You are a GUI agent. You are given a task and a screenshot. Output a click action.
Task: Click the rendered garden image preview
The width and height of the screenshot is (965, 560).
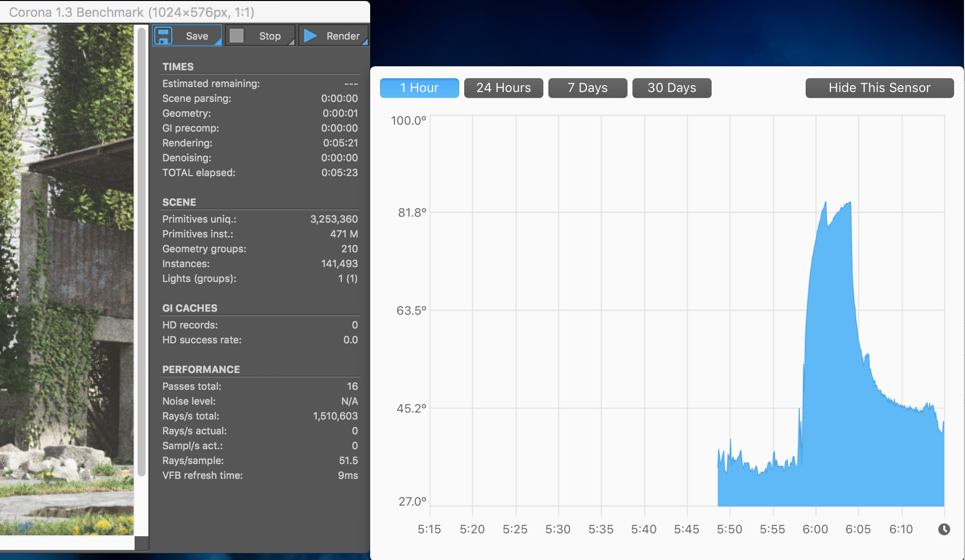point(67,280)
